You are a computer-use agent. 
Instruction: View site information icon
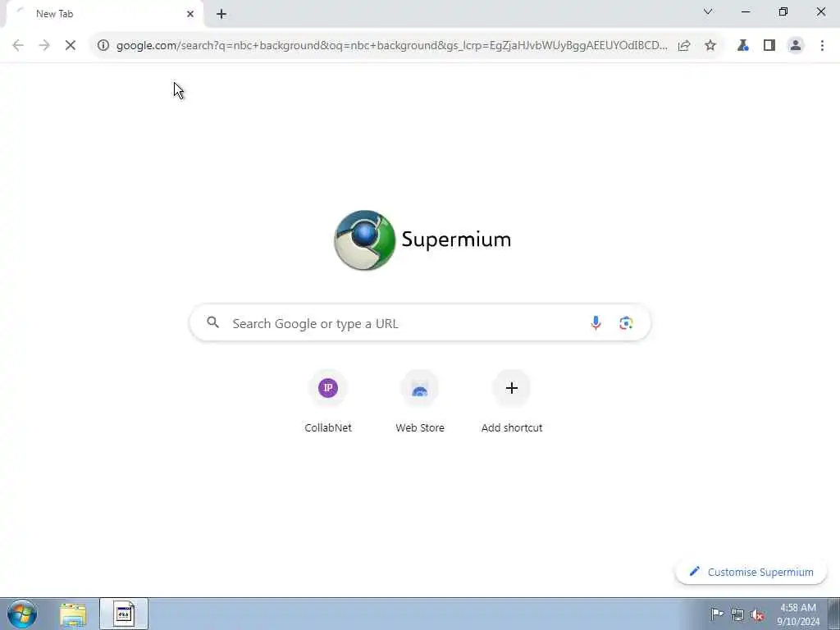pyautogui.click(x=103, y=46)
